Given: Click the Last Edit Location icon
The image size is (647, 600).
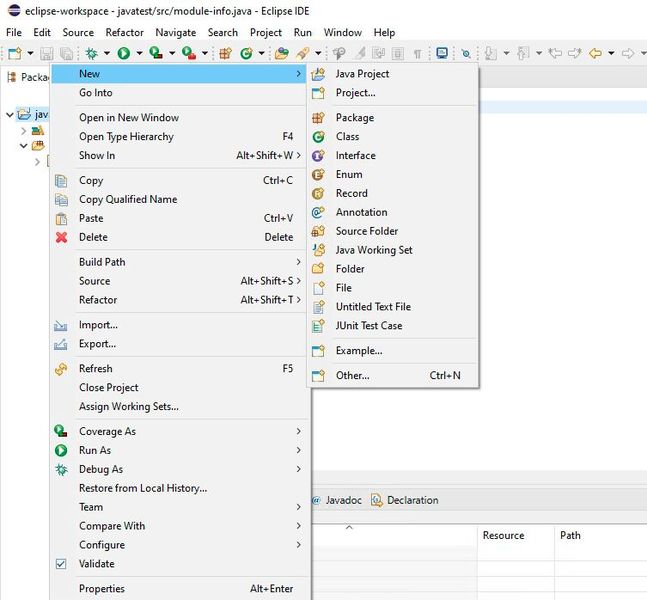Looking at the screenshot, I should tap(555, 53).
